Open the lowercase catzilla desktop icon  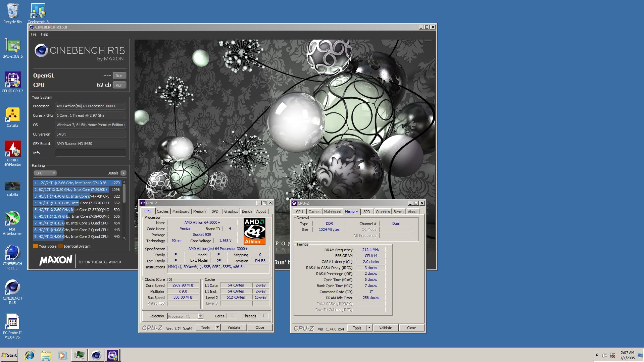pos(12,189)
